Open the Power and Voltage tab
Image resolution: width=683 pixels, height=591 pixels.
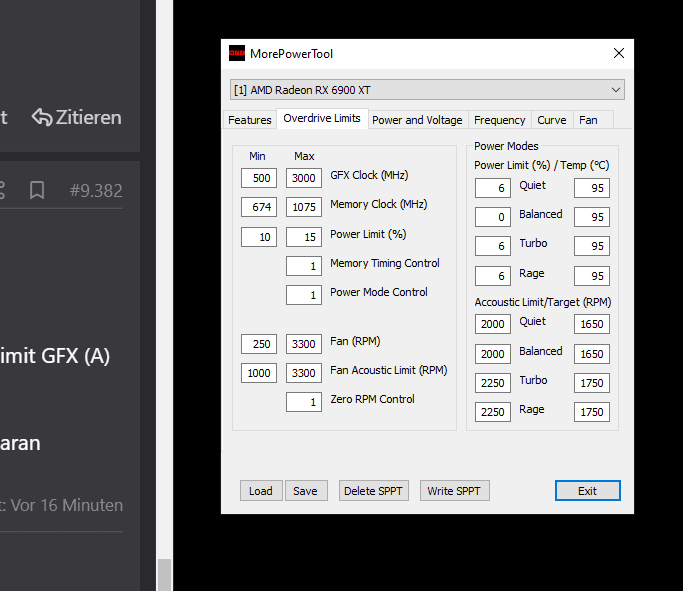417,120
